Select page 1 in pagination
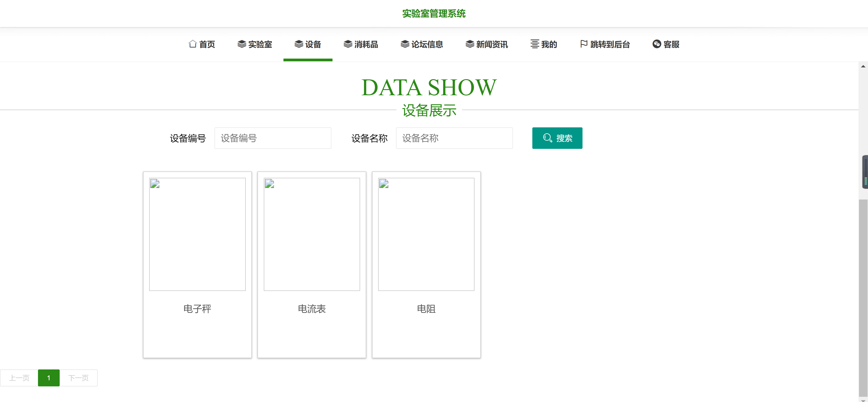Screen dimensions: 868x402 (49, 378)
